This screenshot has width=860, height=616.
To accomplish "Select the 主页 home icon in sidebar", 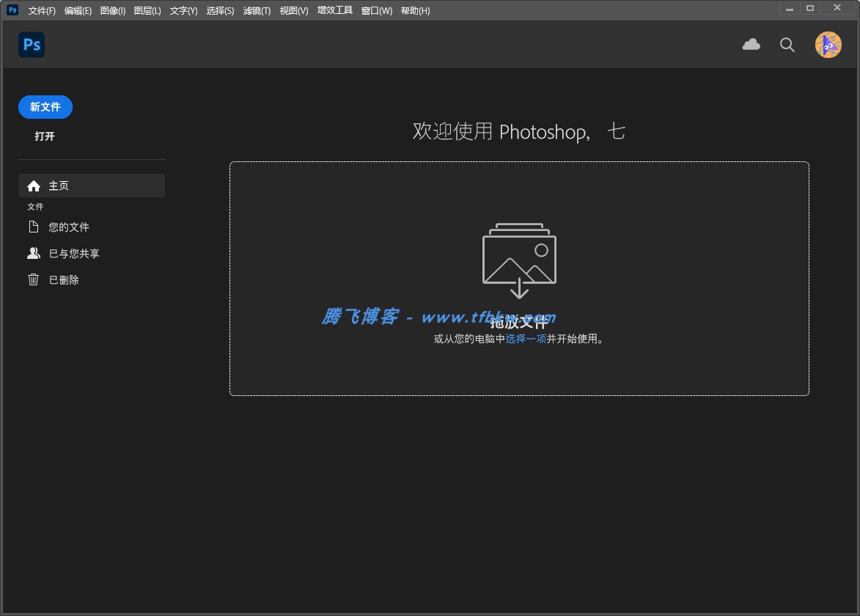I will coord(34,186).
